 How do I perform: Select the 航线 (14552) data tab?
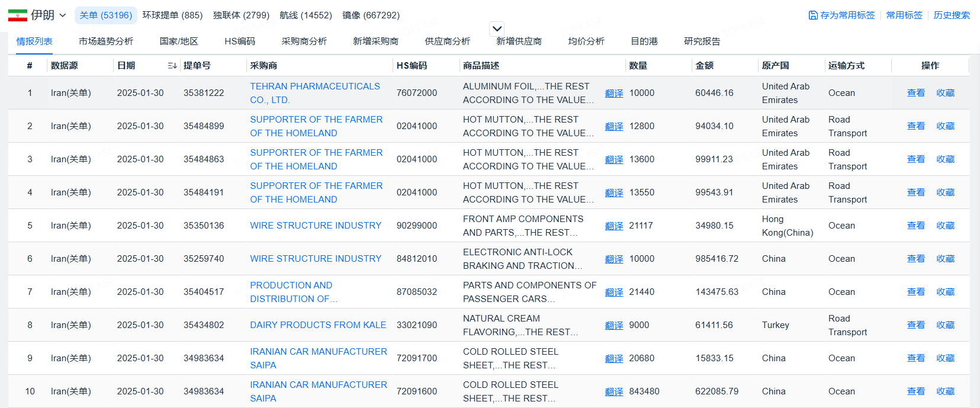point(306,15)
